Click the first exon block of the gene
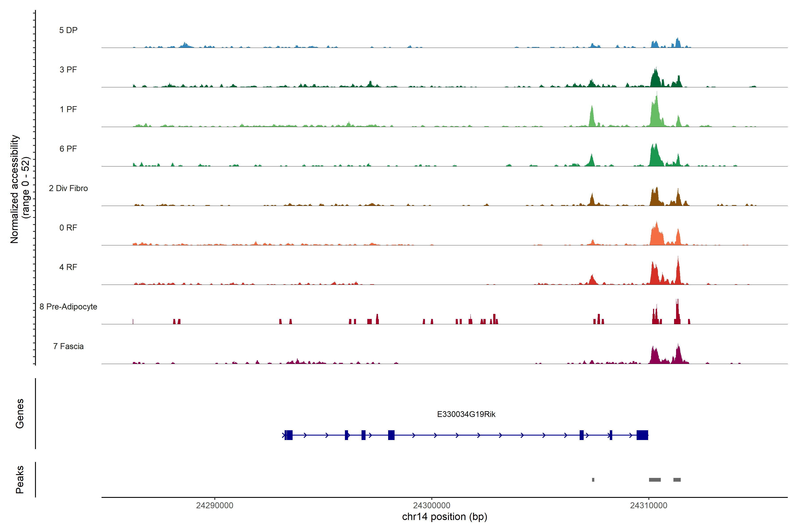The image size is (798, 532). click(x=289, y=435)
